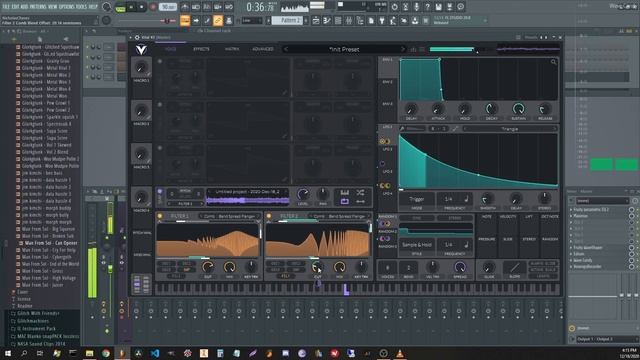Click the Vital logo icon
This screenshot has width=640, height=360.
coord(141,49)
